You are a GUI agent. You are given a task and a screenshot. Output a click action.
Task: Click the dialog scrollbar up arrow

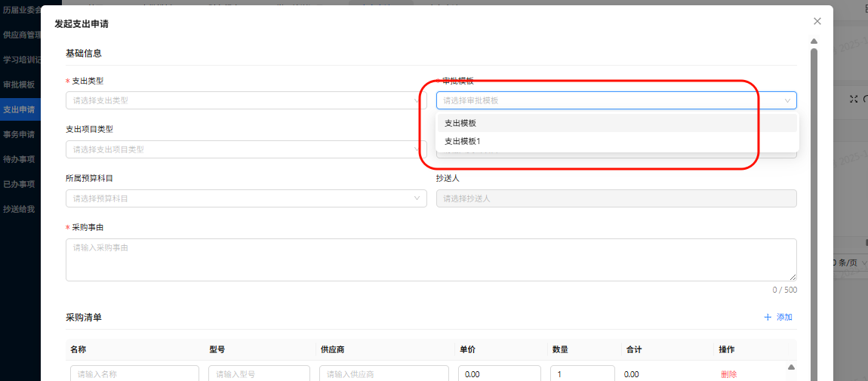(x=814, y=41)
